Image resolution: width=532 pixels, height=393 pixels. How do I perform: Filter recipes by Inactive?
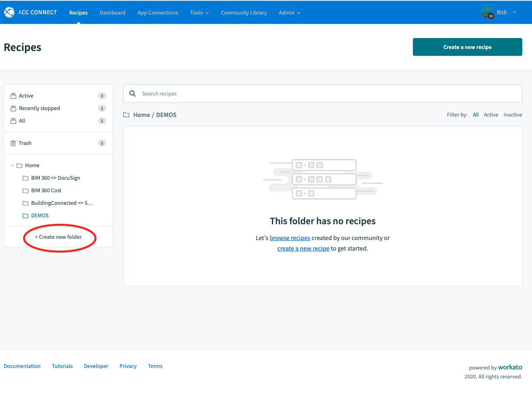pyautogui.click(x=513, y=115)
